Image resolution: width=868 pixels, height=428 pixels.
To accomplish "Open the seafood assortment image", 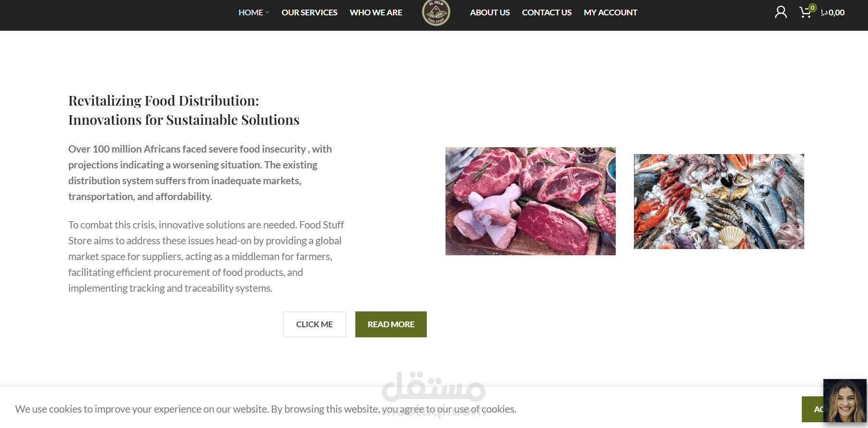I will [719, 202].
